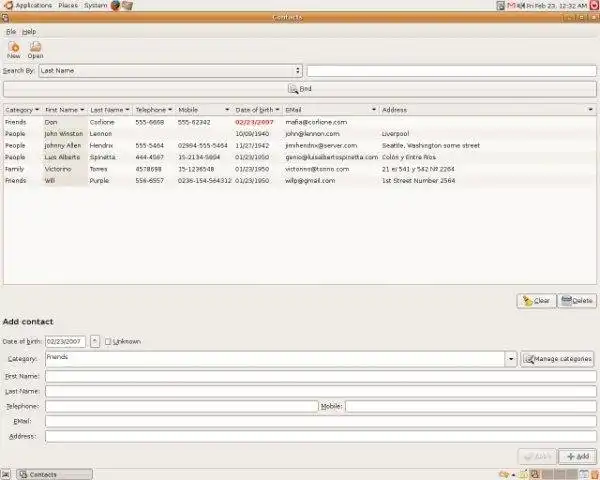Sort by the Last Name column header
Image resolution: width=600 pixels, height=480 pixels.
click(x=110, y=110)
